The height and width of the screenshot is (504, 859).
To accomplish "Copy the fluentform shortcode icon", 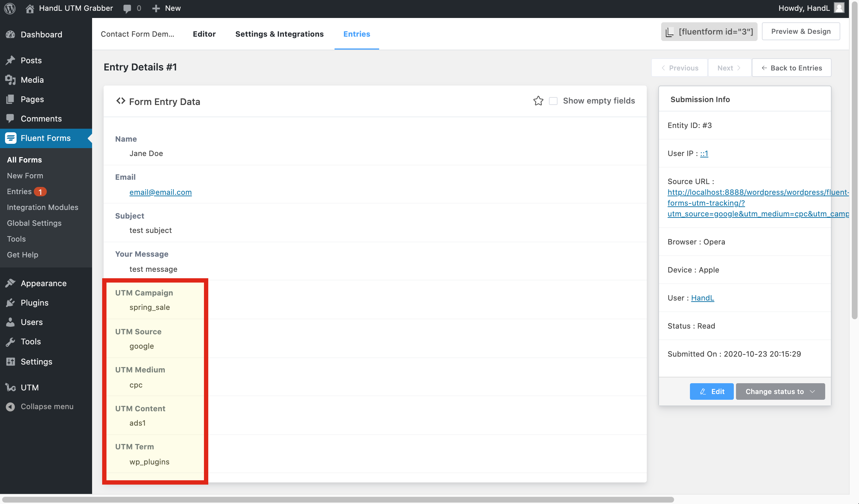I will click(669, 32).
